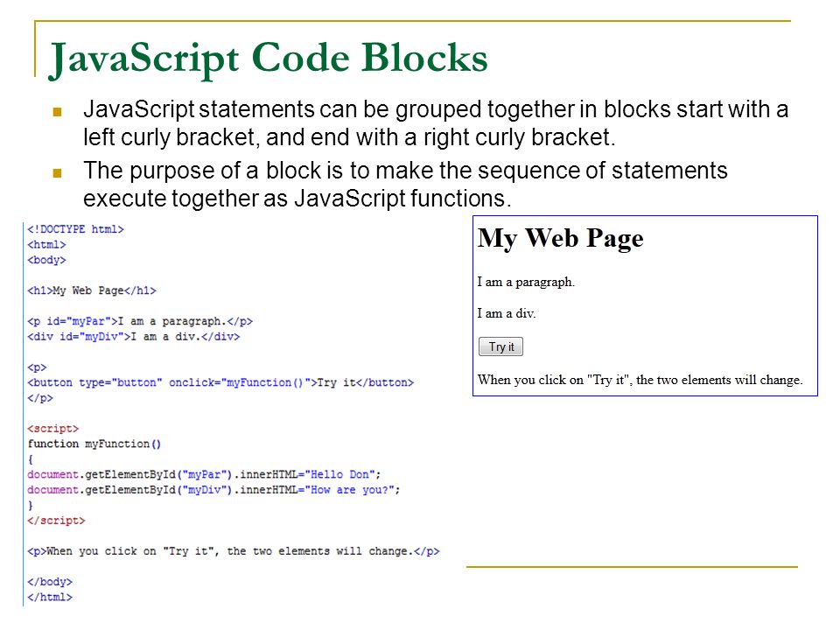840x630 pixels.
Task: Click the closing "</html>" code line
Action: pyautogui.click(x=50, y=597)
